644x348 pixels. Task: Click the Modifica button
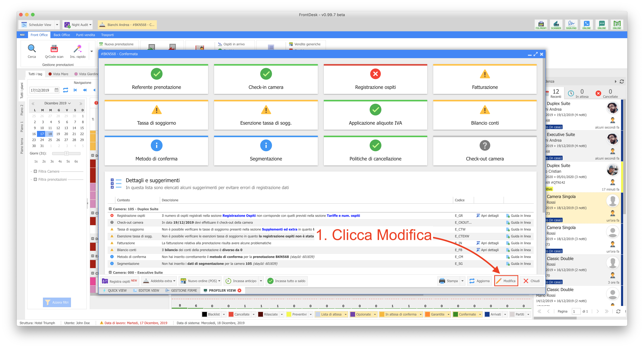click(x=506, y=281)
